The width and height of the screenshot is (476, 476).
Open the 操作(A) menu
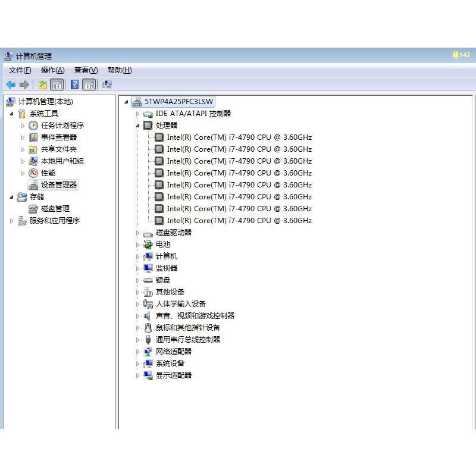click(52, 70)
